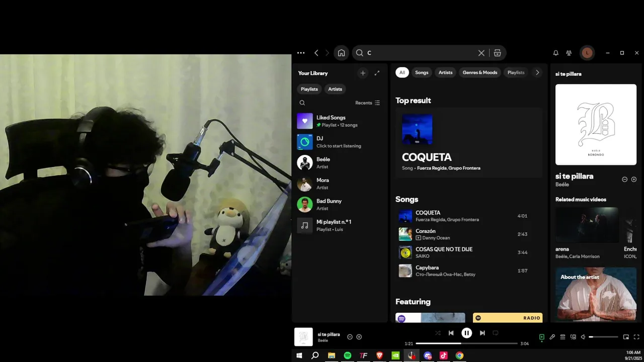
Task: Go back with the left arrow
Action: click(316, 53)
